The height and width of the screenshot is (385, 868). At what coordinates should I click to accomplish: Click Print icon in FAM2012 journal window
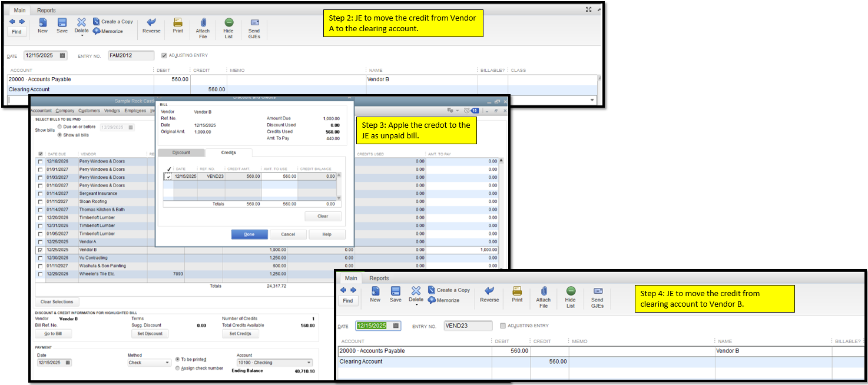click(178, 22)
